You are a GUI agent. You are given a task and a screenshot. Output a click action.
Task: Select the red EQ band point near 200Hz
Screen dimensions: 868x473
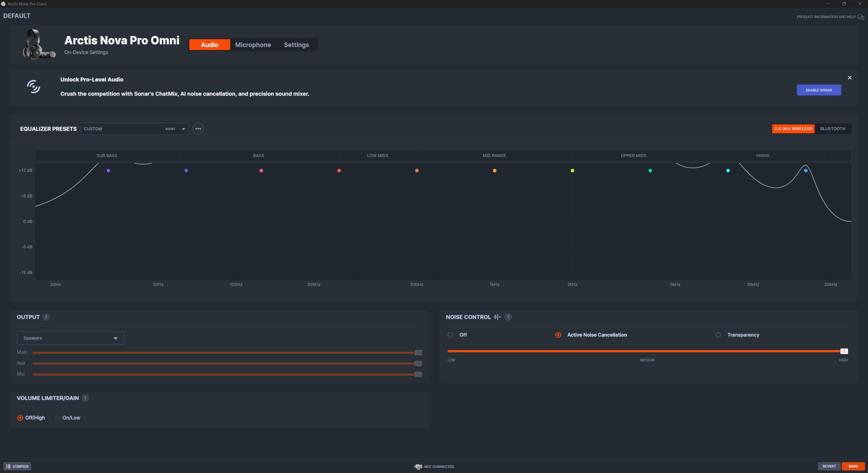click(339, 171)
